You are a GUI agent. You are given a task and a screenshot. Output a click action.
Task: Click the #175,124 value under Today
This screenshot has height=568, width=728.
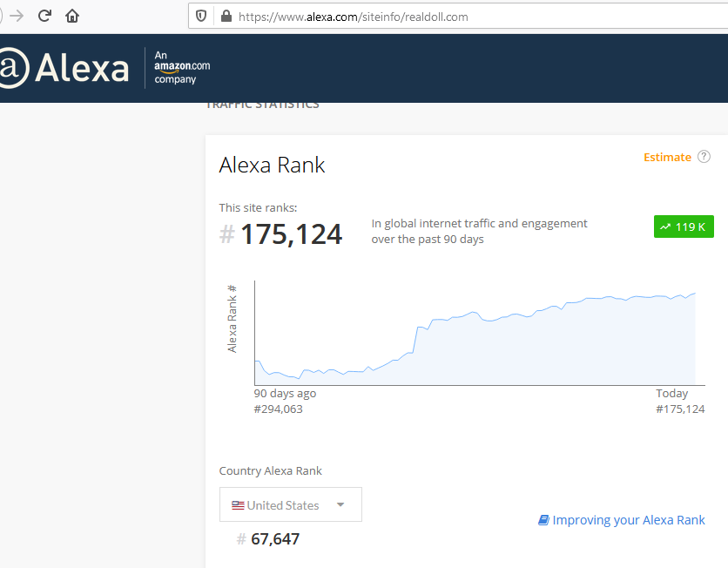680,409
